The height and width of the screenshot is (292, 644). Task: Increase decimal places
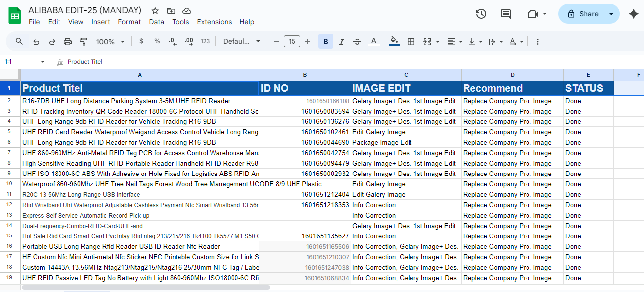(189, 41)
